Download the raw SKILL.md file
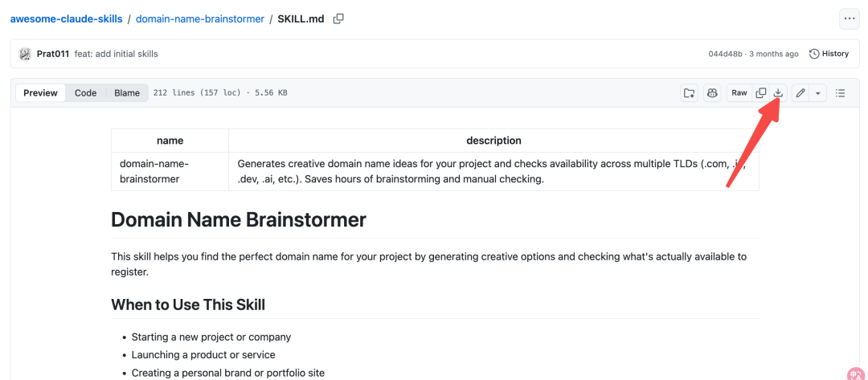 pyautogui.click(x=778, y=93)
